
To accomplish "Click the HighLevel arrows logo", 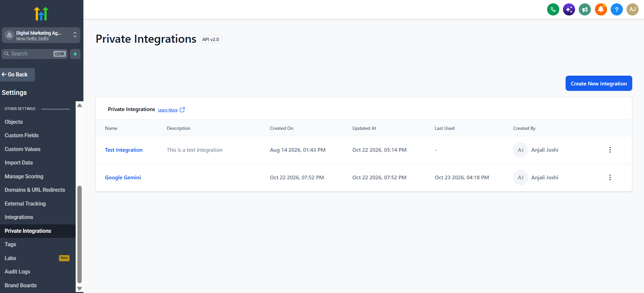I will click(41, 14).
